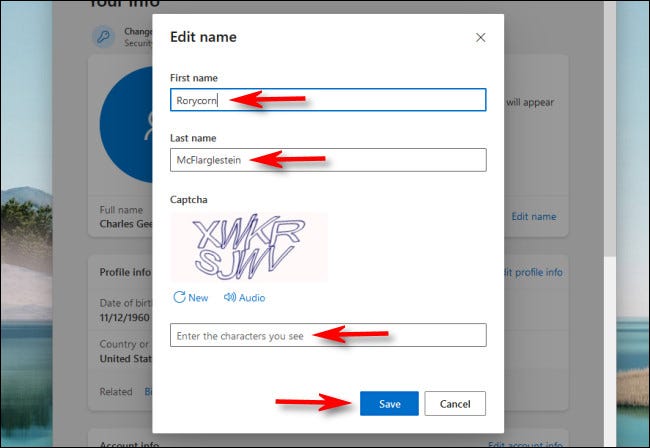Image resolution: width=650 pixels, height=448 pixels.
Task: Click the First name field containing Rorycorn
Action: (x=328, y=100)
